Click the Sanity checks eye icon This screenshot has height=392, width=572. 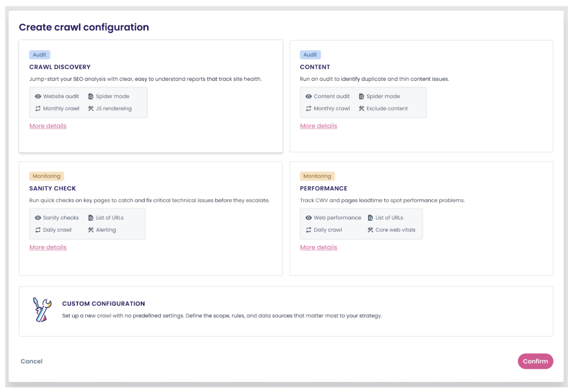(x=38, y=217)
